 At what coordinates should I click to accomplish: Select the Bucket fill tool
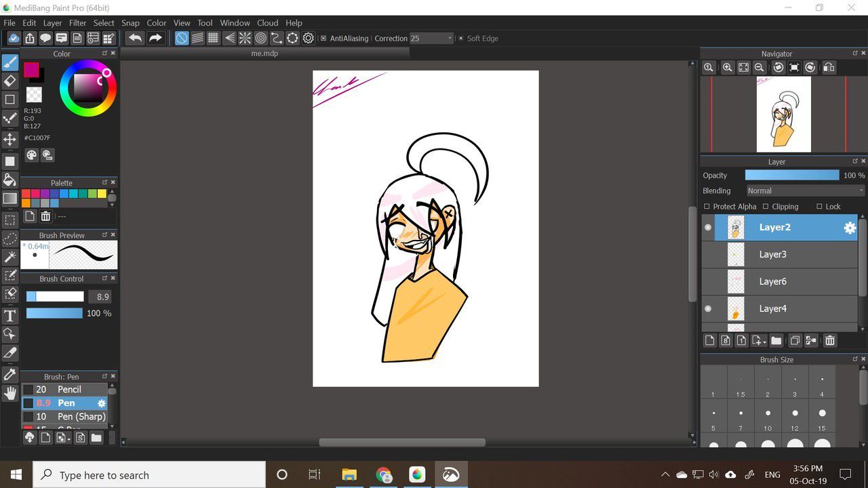[10, 180]
